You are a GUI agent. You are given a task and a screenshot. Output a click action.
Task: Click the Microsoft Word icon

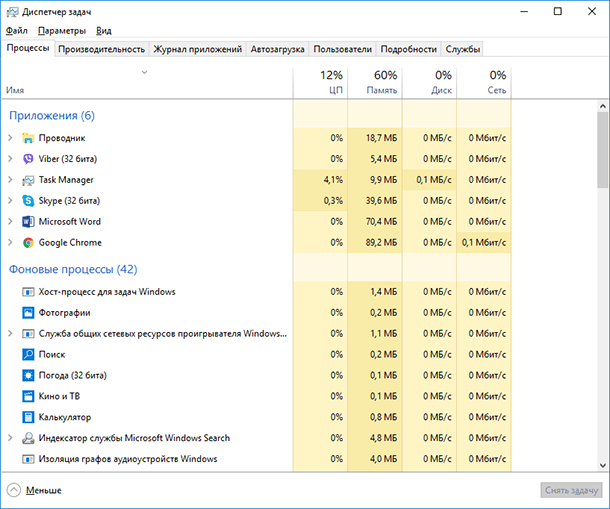28,222
